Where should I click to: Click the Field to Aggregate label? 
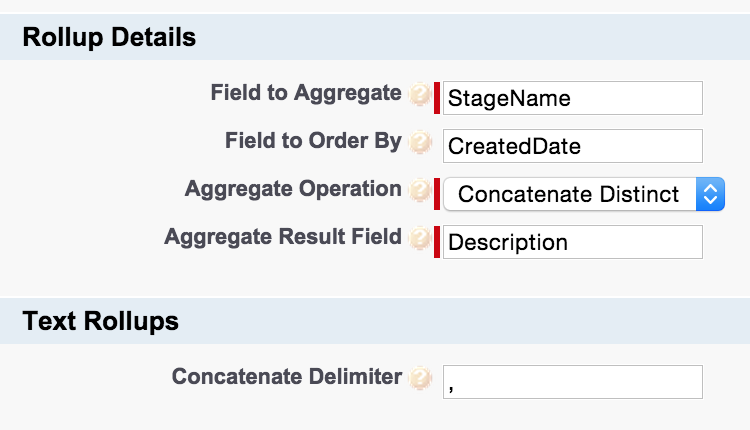click(305, 93)
